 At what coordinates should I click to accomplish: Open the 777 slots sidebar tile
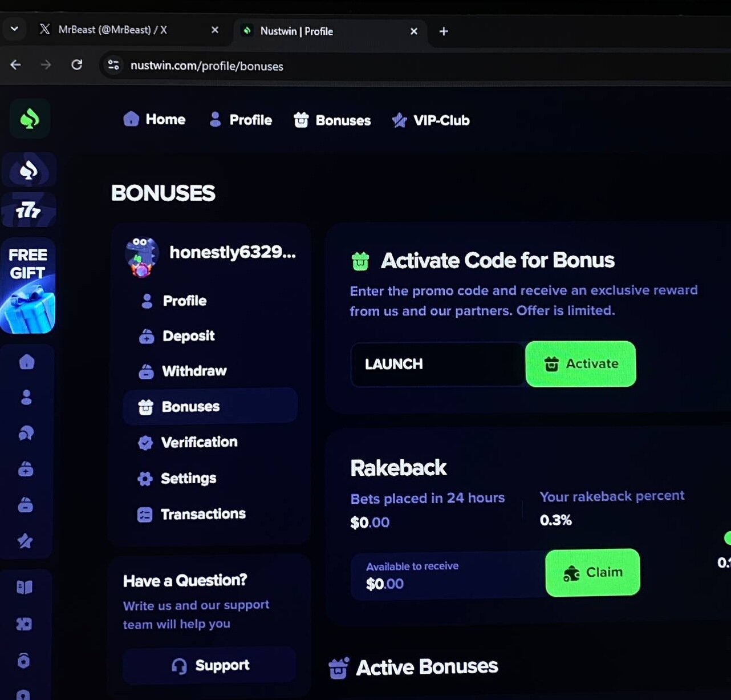click(x=29, y=210)
